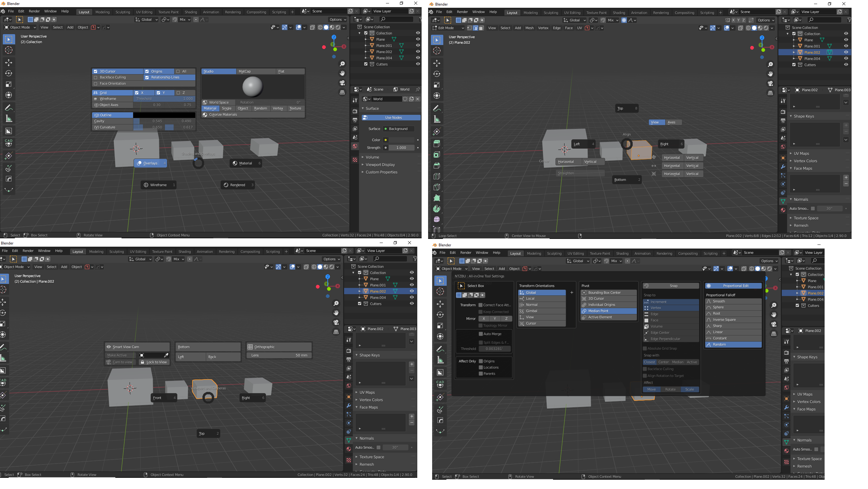Select the Knife tool
Image resolution: width=868 pixels, height=489 pixels.
(x=437, y=187)
